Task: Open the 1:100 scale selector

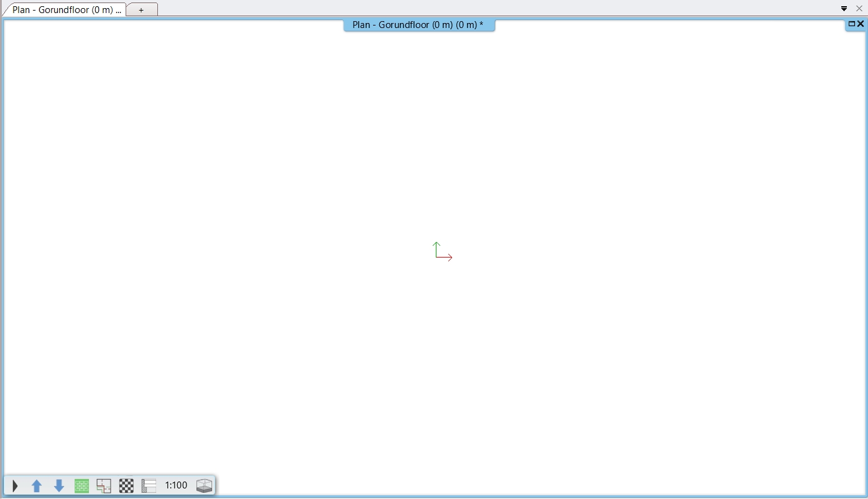Action: point(176,486)
